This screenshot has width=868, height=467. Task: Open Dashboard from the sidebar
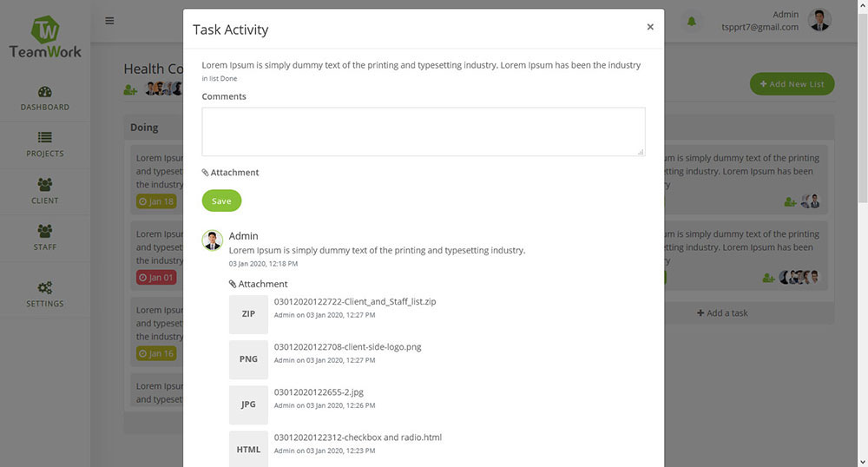coord(45,98)
